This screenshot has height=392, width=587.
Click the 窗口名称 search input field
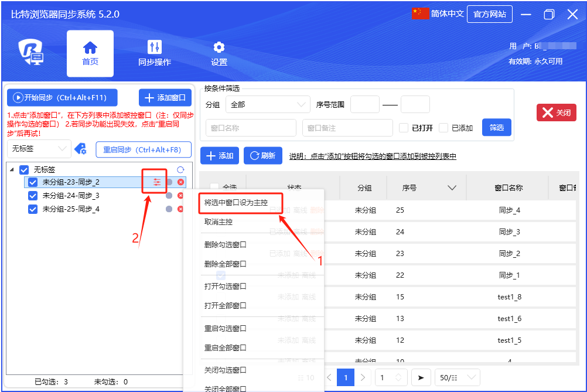pyautogui.click(x=251, y=128)
